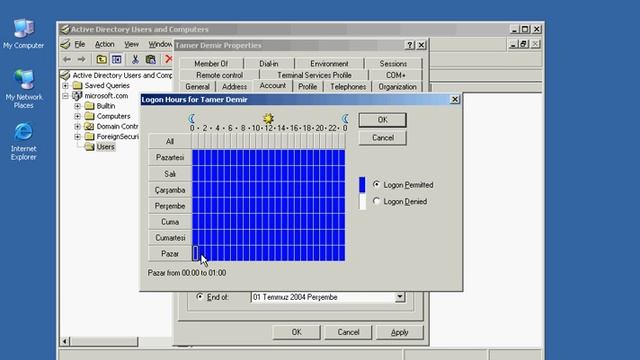Expand the Domain Controllers tree node
The height and width of the screenshot is (360, 640).
[x=78, y=126]
